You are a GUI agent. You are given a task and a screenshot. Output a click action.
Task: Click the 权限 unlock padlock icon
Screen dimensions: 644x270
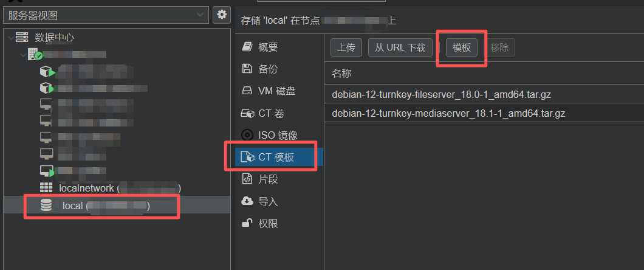coord(247,223)
